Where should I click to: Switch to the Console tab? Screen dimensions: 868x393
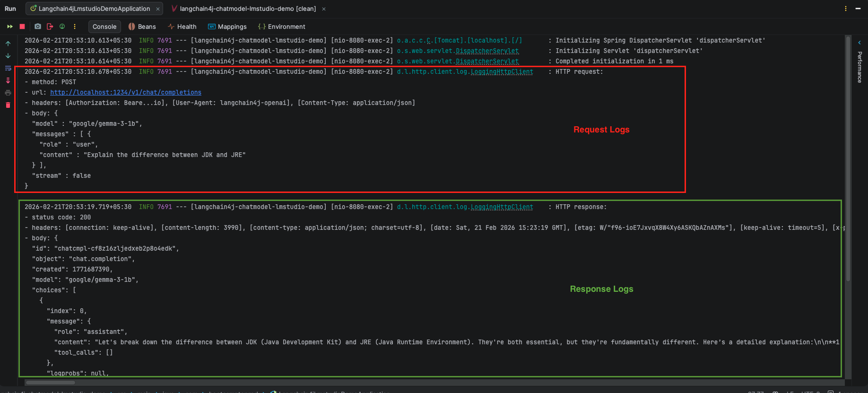pos(104,26)
